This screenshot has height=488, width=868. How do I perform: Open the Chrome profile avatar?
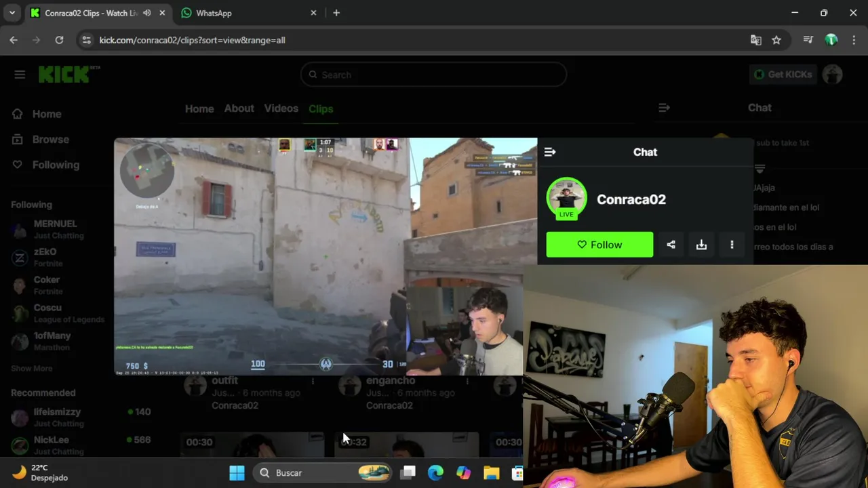pyautogui.click(x=831, y=40)
